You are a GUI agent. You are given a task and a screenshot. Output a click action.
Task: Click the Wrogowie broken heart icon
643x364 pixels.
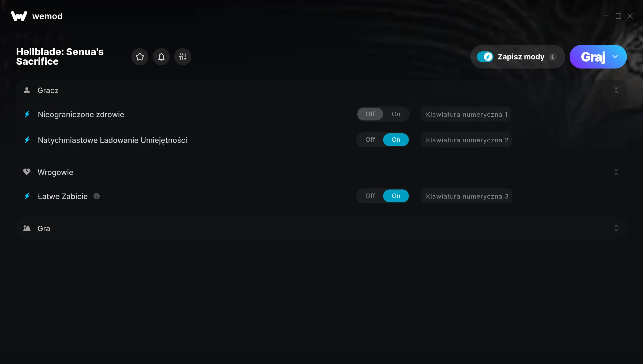coord(27,172)
